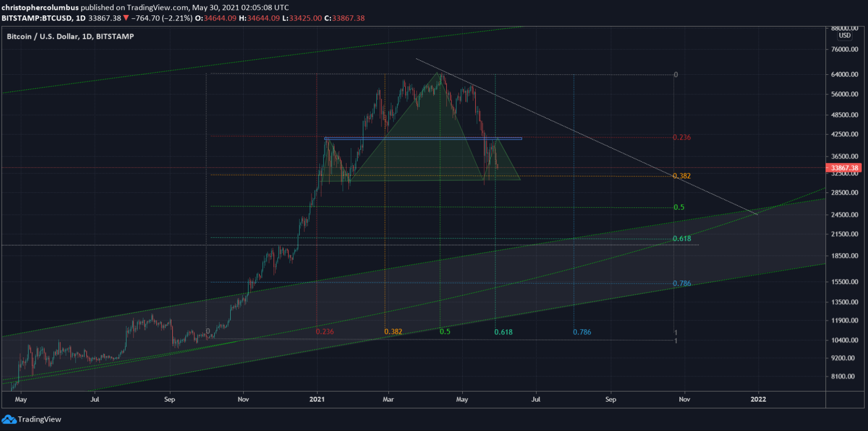The height and width of the screenshot is (431, 868).
Task: Click the 24500.00 price axis label
Action: (845, 215)
